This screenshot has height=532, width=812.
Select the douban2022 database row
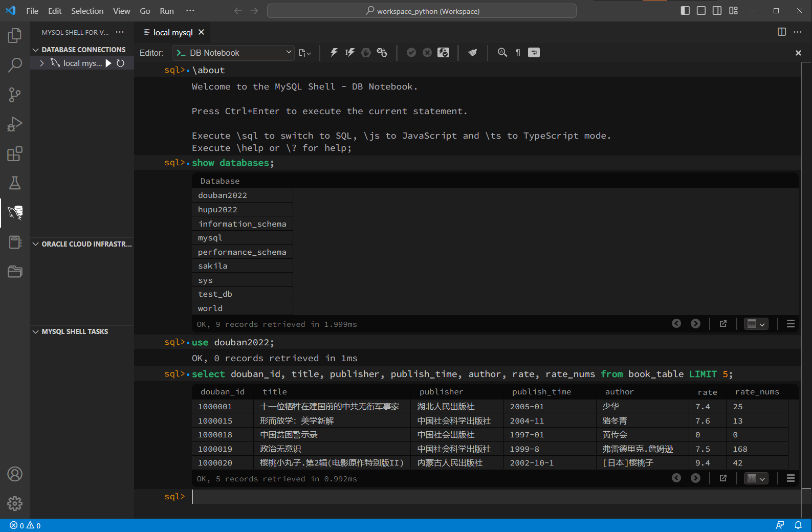click(x=243, y=195)
